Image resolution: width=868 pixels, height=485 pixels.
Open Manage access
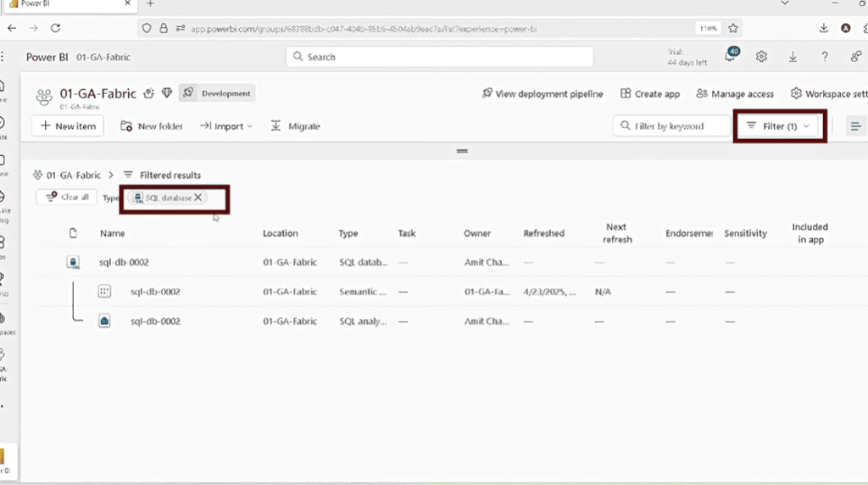pyautogui.click(x=735, y=93)
